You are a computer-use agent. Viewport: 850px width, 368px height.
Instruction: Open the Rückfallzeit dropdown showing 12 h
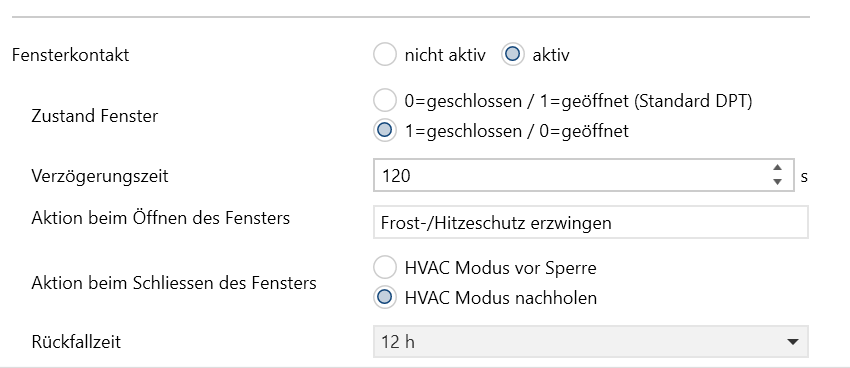(x=591, y=341)
